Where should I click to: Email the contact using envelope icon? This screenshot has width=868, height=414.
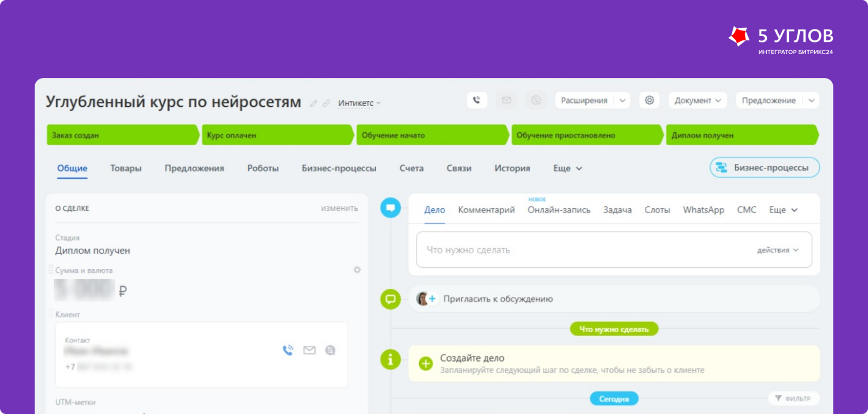pos(309,350)
